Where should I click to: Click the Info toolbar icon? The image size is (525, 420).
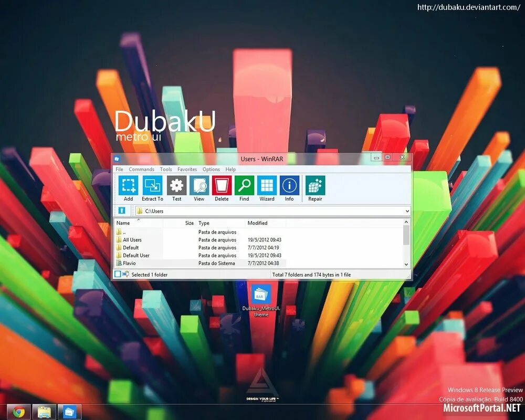tap(289, 185)
